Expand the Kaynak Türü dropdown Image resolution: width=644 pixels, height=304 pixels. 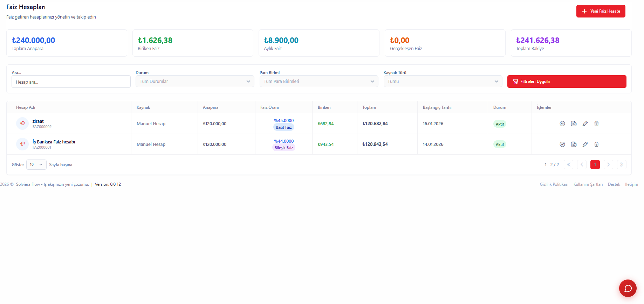click(443, 82)
